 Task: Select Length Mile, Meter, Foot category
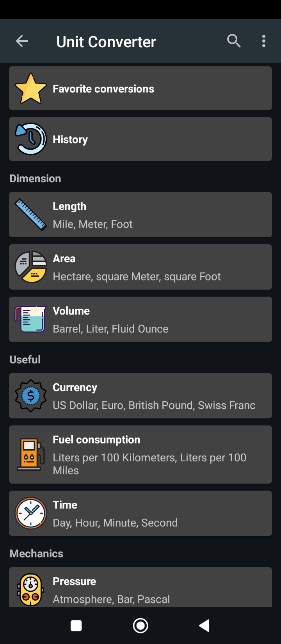click(140, 215)
